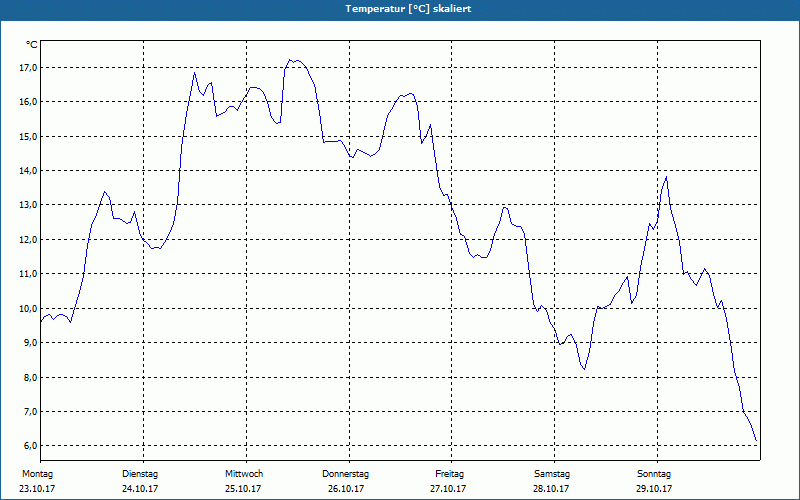Click the 16,0 value on the y-axis
This screenshot has height=500, width=800.
28,102
